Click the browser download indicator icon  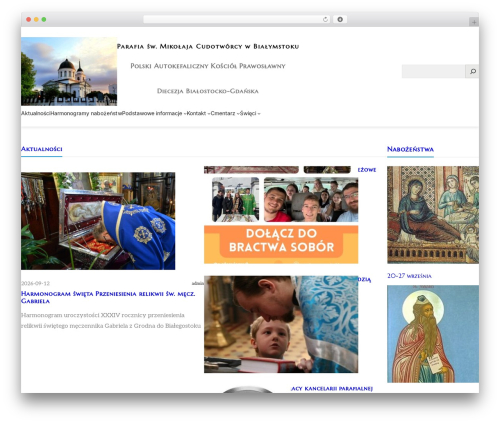pos(340,19)
